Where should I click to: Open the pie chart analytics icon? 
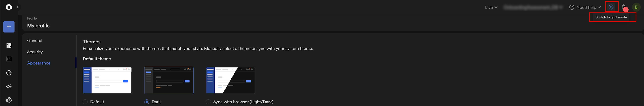click(9, 73)
